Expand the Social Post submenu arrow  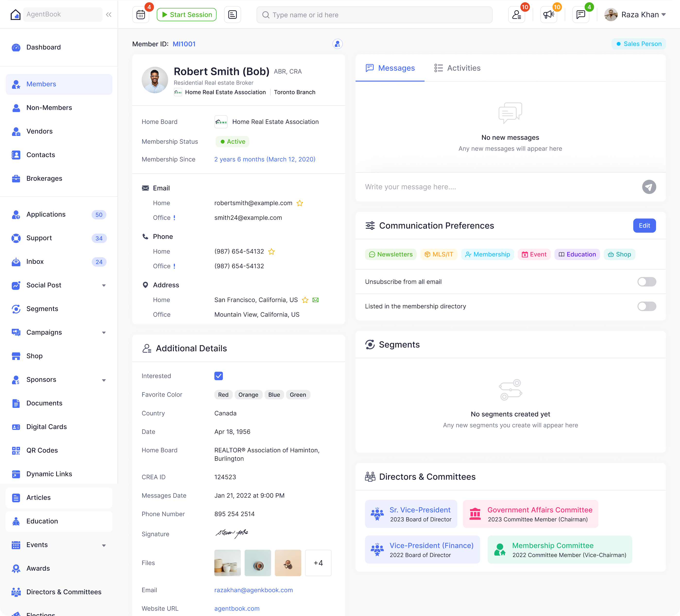click(103, 286)
